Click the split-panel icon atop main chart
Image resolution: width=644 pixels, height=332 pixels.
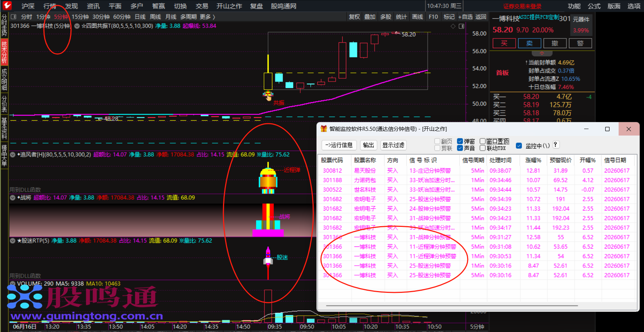(462, 26)
